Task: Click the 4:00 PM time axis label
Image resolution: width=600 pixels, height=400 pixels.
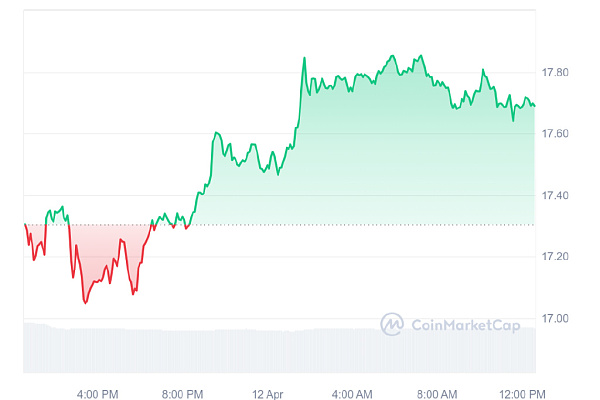Action: [x=98, y=392]
